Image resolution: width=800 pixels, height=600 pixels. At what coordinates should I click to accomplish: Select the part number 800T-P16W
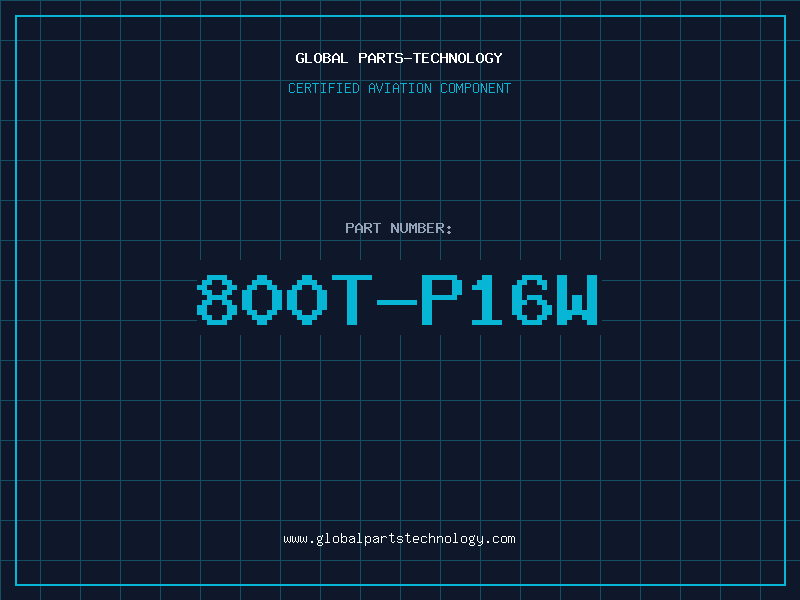[397, 299]
